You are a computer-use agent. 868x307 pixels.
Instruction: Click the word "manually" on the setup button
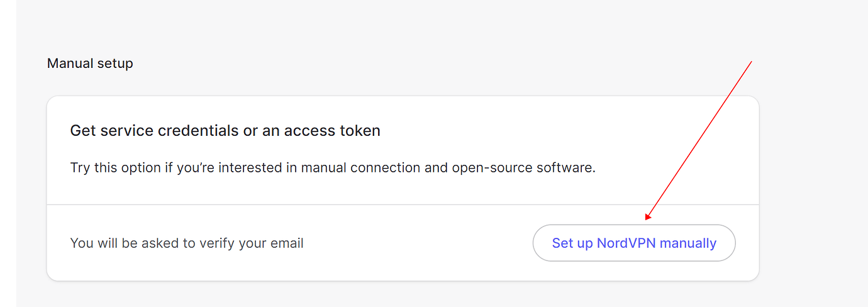click(688, 243)
